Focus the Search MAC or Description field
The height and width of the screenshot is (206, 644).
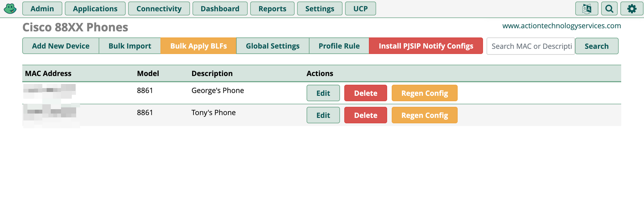[531, 46]
